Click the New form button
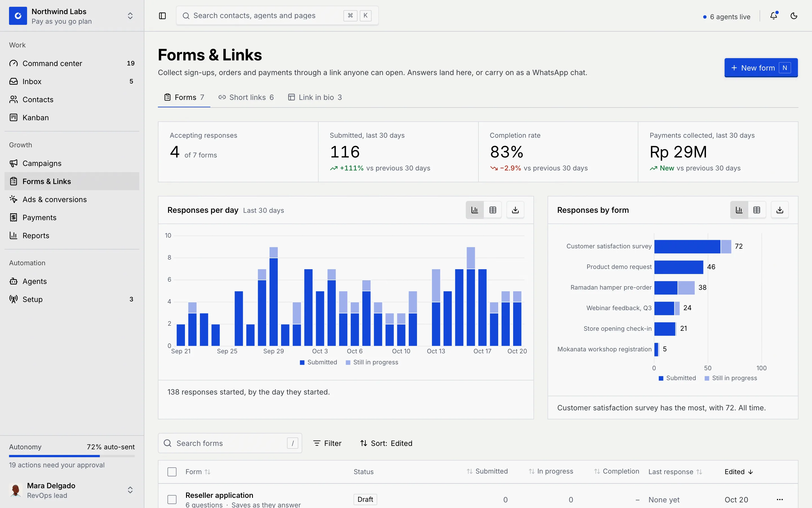This screenshot has height=508, width=812. click(761, 68)
